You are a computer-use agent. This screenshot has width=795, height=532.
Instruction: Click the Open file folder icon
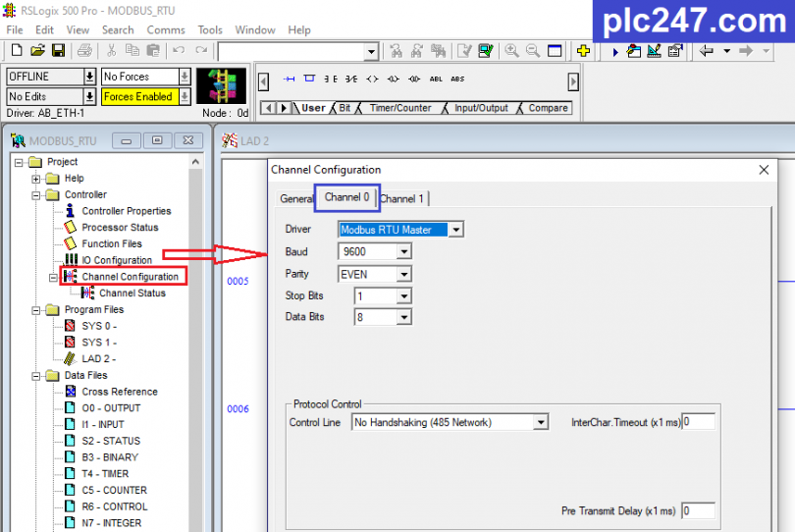point(37,51)
